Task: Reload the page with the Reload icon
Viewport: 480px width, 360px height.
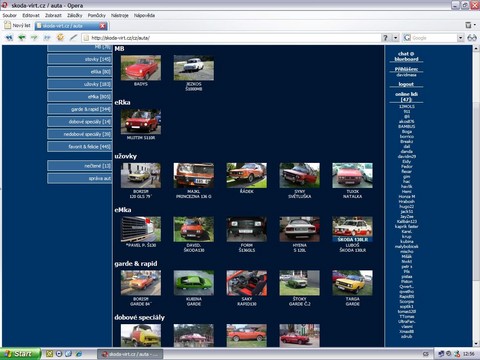Action: tap(60, 37)
